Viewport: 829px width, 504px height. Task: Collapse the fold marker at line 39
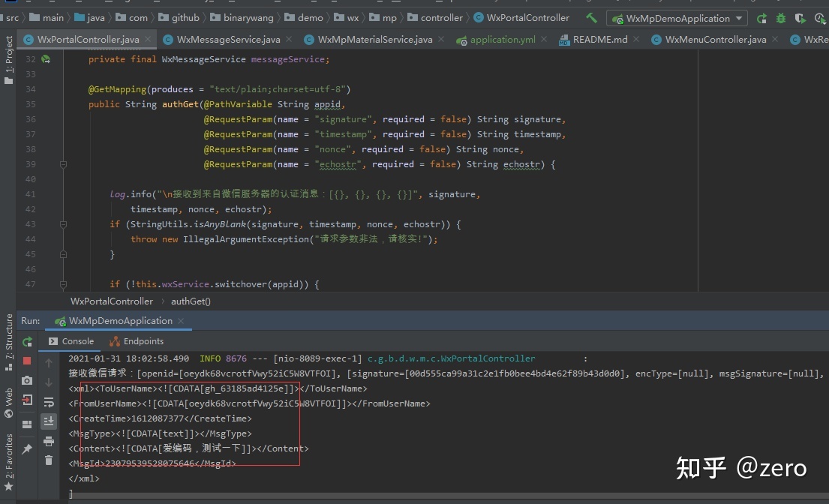[x=64, y=164]
